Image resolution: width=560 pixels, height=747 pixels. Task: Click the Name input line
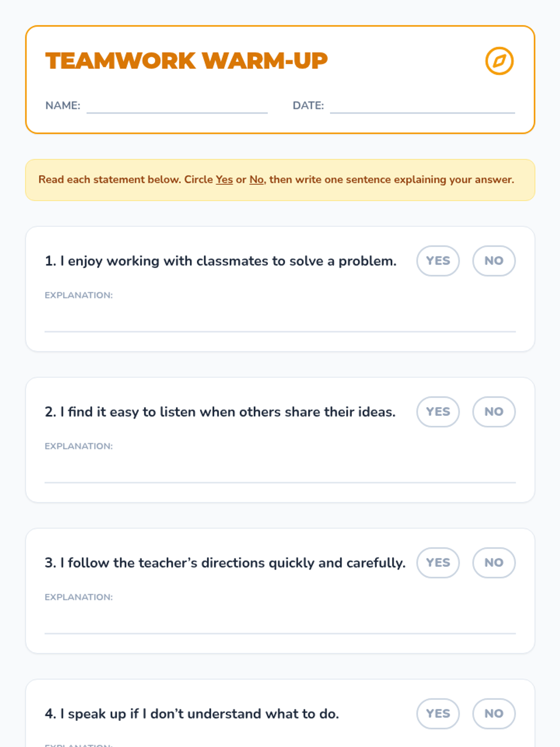point(177,106)
